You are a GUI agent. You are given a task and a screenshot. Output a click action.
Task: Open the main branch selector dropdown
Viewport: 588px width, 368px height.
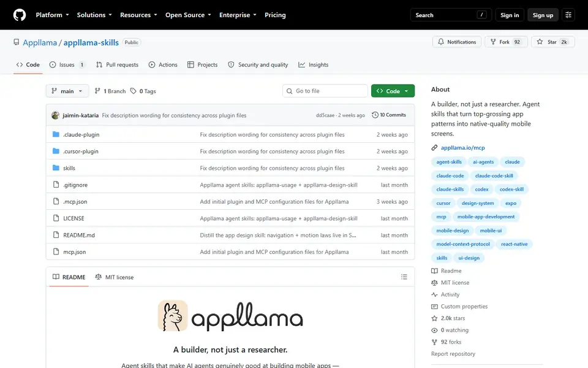point(67,91)
